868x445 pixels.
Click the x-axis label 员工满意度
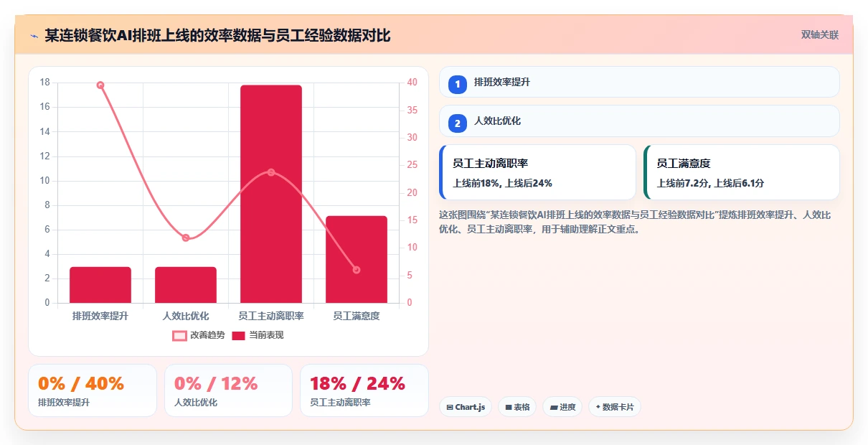tap(357, 316)
